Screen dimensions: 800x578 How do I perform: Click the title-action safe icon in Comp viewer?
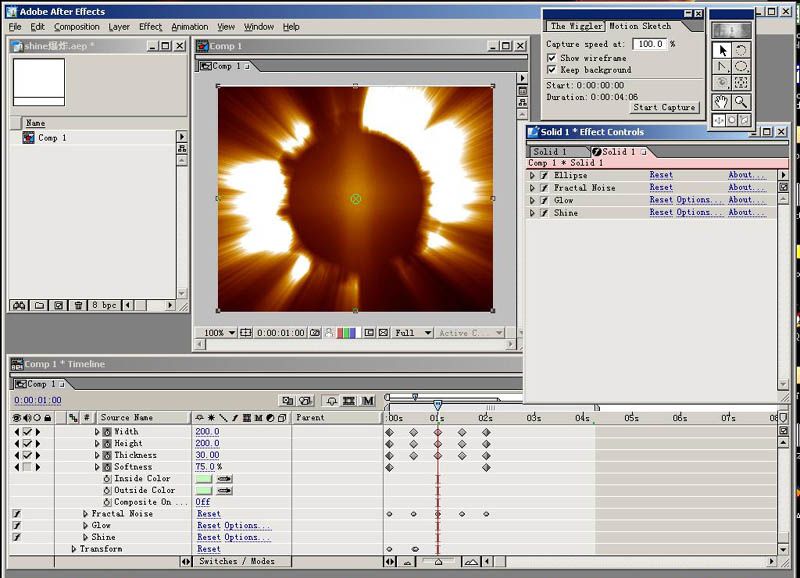point(246,333)
